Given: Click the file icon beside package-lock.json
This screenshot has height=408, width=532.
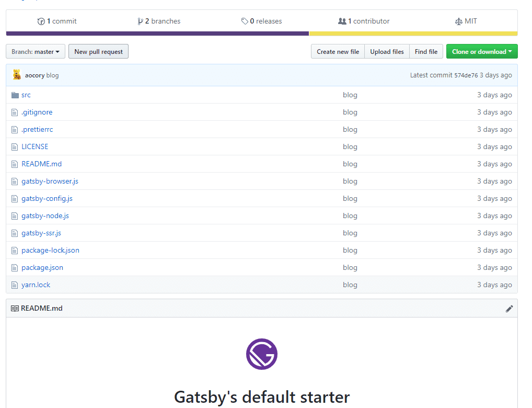Looking at the screenshot, I should pyautogui.click(x=15, y=251).
